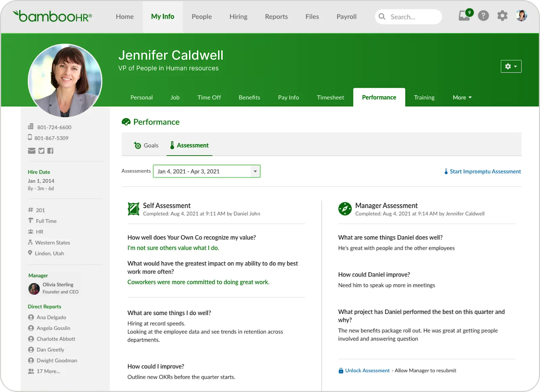Viewport: 540px width, 392px height.
Task: Open the profile gear actions dropdown
Action: [511, 67]
